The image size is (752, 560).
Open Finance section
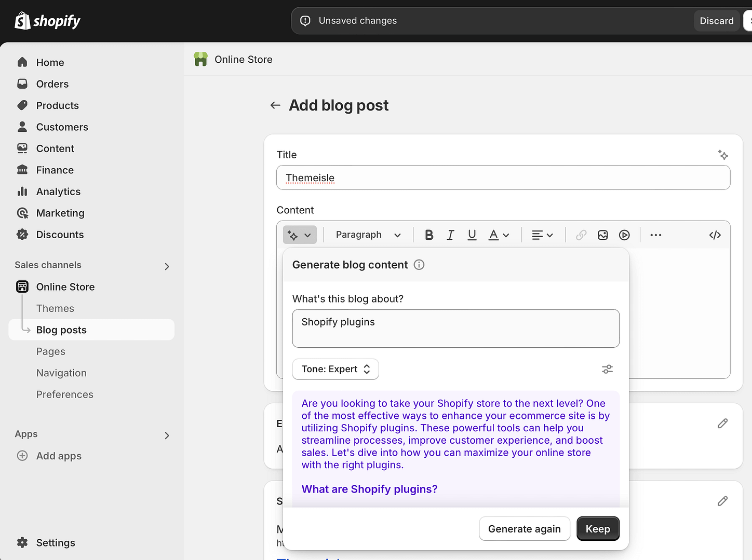tap(55, 170)
